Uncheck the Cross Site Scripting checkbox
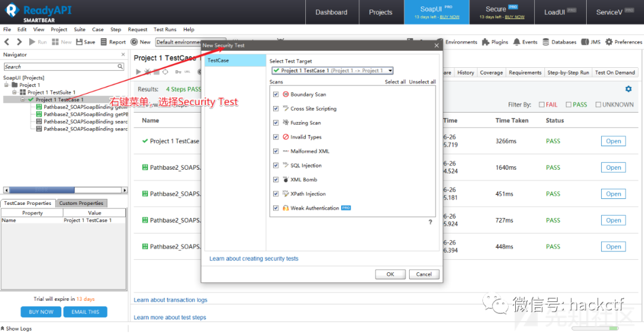The width and height of the screenshot is (644, 333). click(x=276, y=108)
